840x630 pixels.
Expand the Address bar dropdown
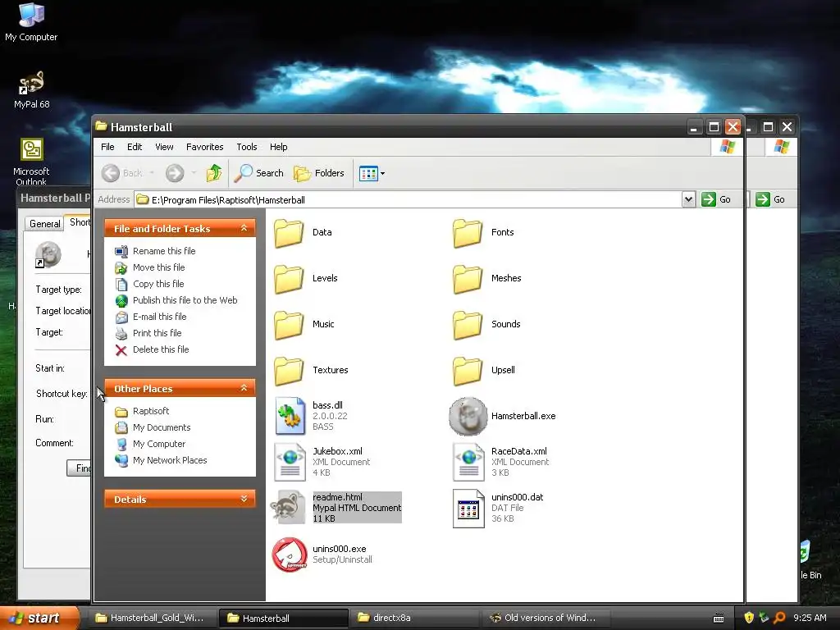tap(688, 200)
